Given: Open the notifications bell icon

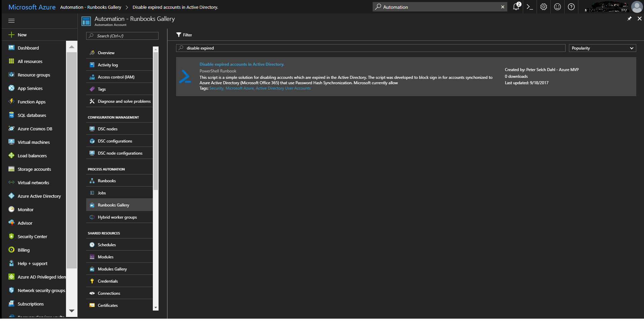Looking at the screenshot, I should [x=516, y=7].
